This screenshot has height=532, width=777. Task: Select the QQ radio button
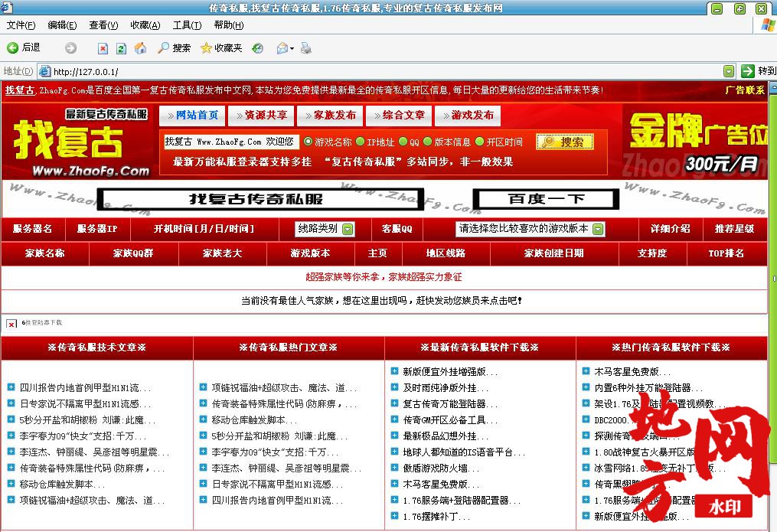(403, 142)
